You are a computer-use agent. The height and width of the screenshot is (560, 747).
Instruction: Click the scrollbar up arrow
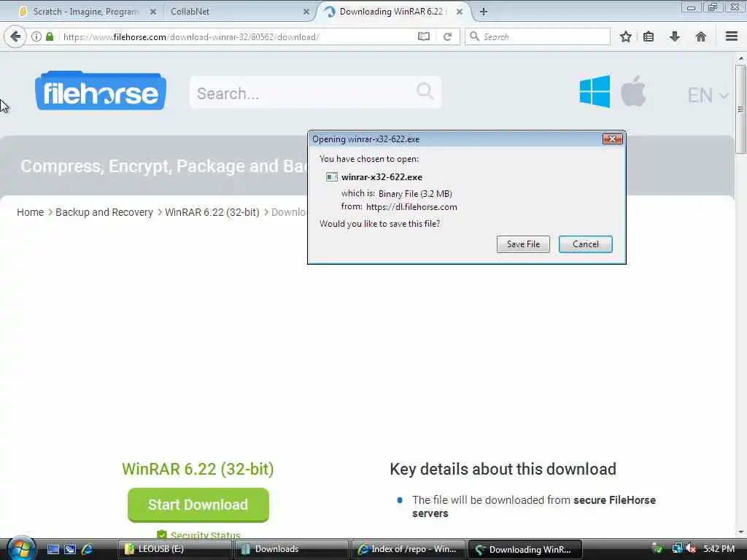click(741, 58)
